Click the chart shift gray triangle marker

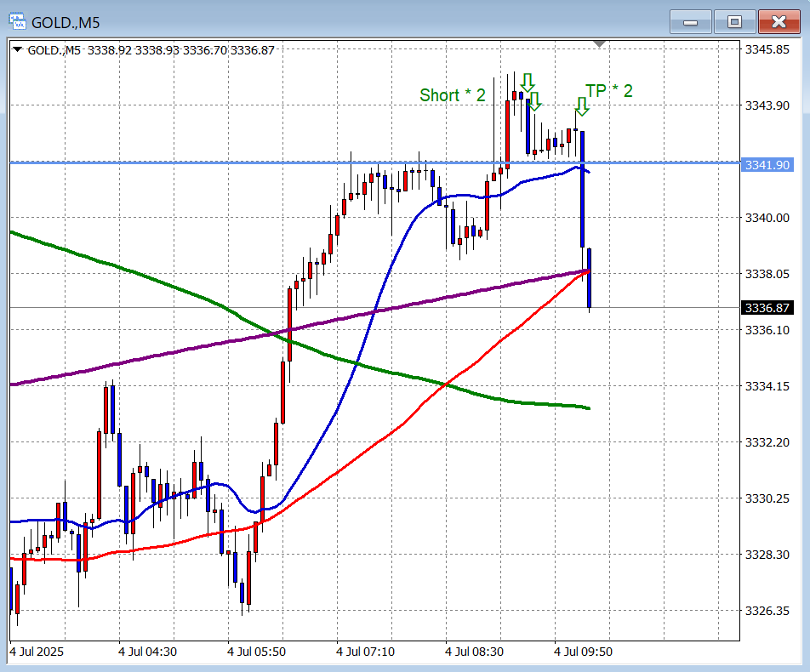(599, 44)
